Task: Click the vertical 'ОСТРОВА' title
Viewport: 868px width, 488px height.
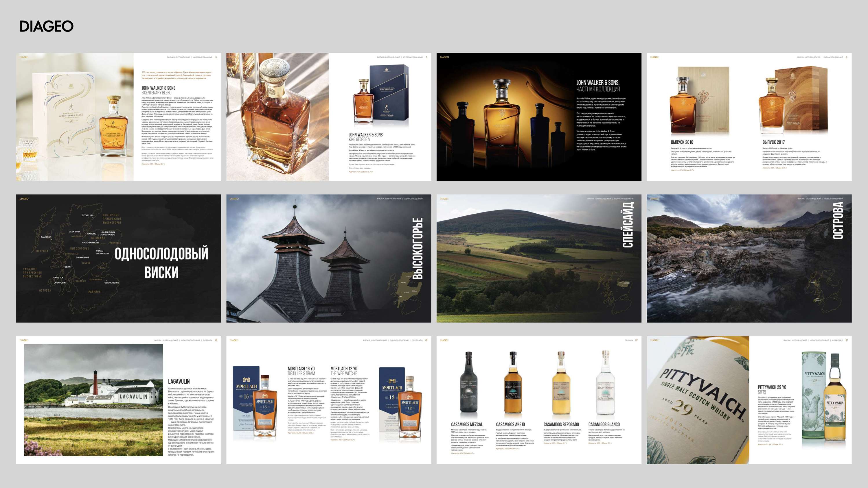Action: point(838,221)
